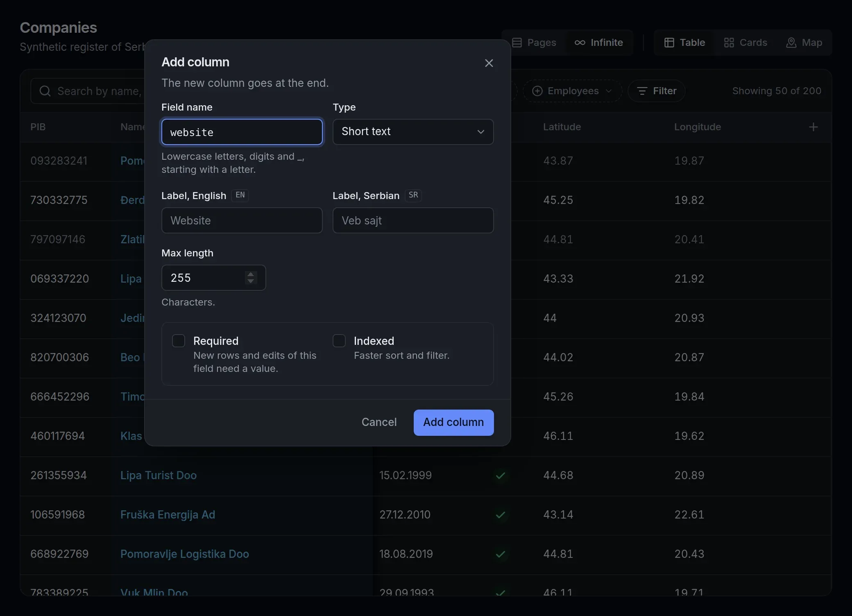Click the Latitude column header
Screen dimensions: 852x616
562,127
